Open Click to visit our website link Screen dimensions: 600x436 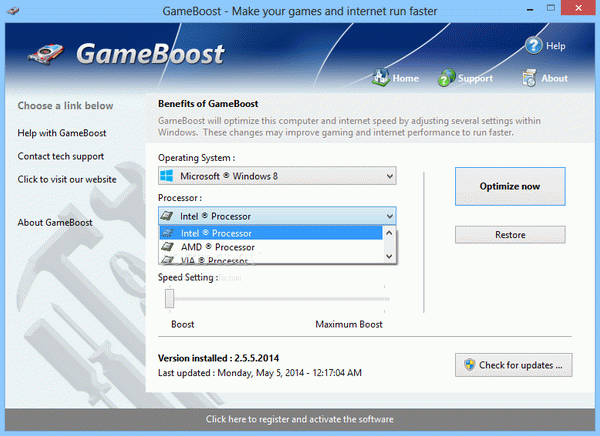pos(67,179)
